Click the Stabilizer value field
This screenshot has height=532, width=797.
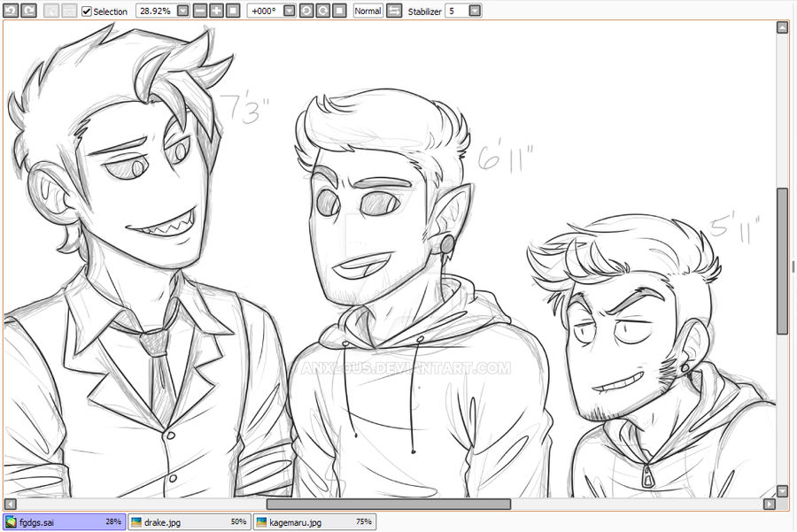click(x=456, y=11)
